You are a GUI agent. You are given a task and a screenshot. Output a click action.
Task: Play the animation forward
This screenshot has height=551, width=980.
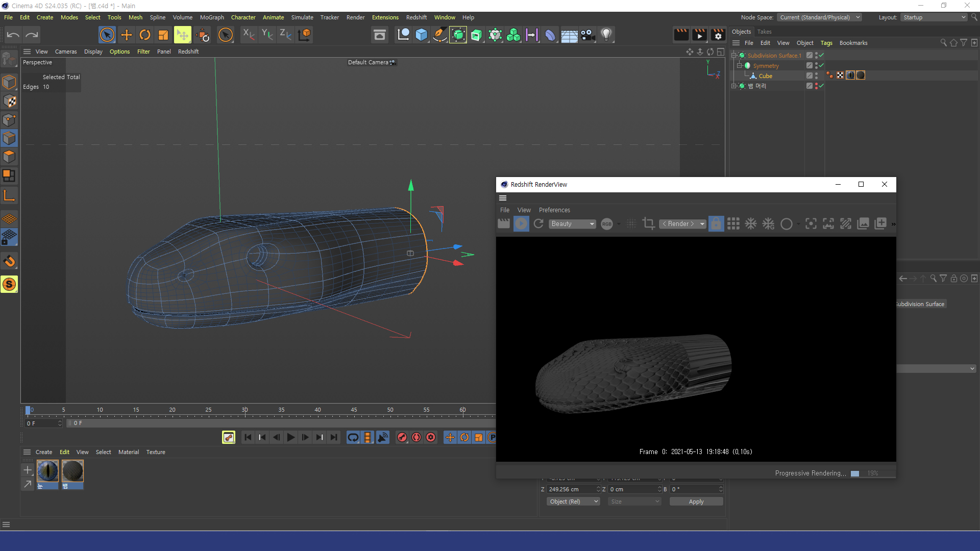pyautogui.click(x=290, y=437)
